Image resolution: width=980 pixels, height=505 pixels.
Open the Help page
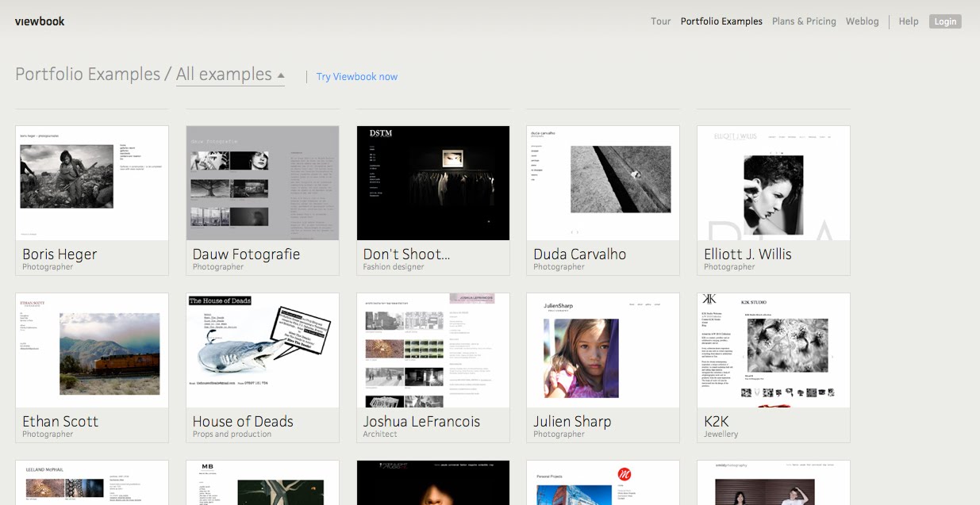pyautogui.click(x=909, y=21)
